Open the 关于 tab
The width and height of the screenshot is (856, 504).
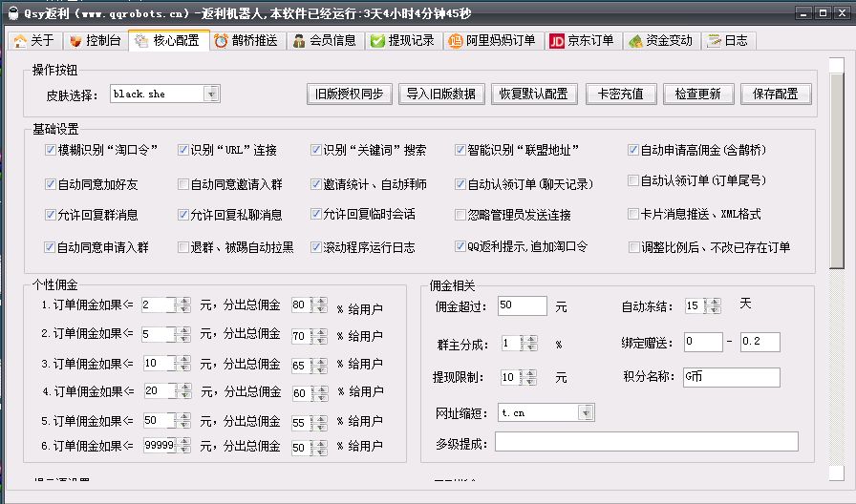point(34,40)
